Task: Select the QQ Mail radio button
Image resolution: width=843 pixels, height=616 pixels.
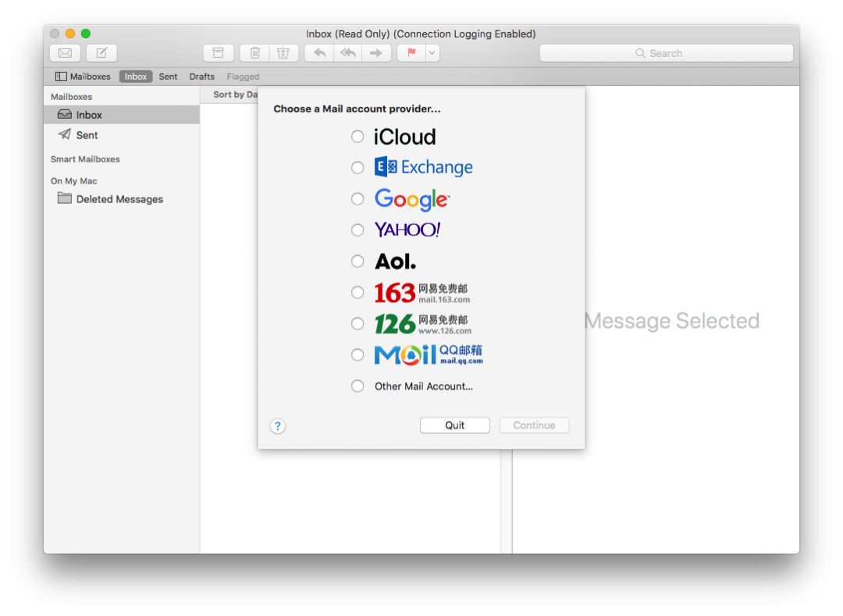Action: [357, 354]
